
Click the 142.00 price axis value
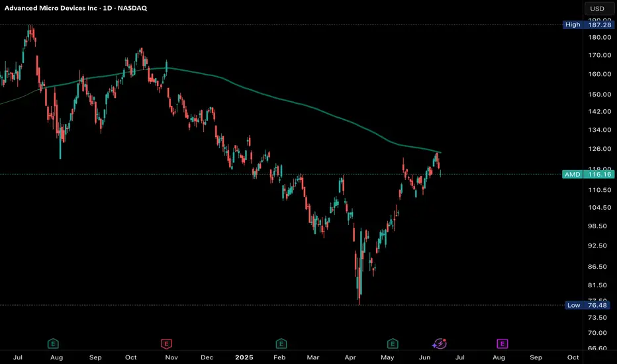(x=600, y=111)
